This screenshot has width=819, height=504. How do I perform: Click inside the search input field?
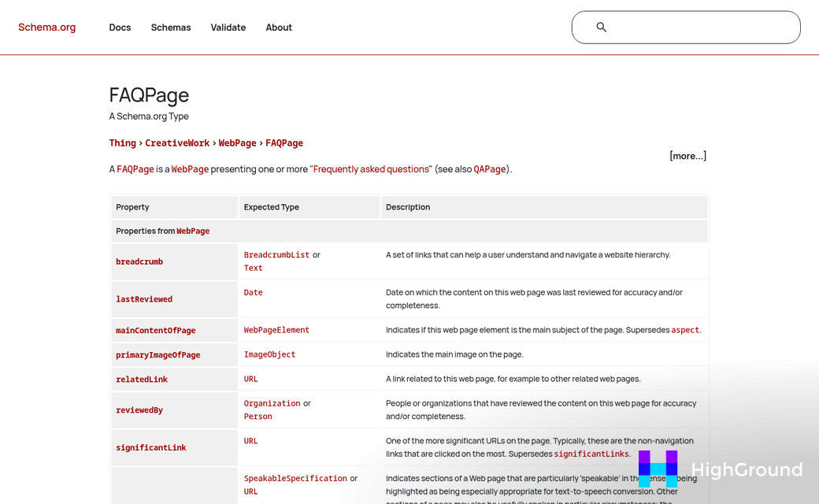(x=693, y=27)
